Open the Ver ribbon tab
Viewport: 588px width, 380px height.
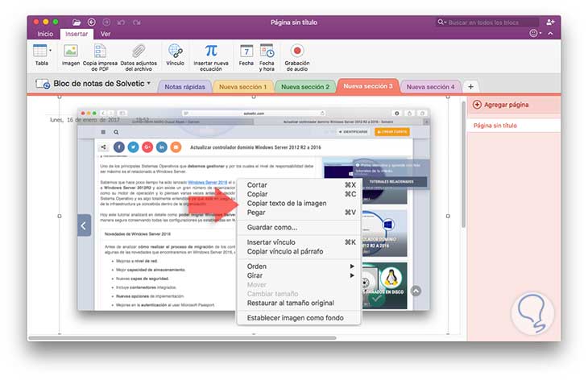(106, 34)
